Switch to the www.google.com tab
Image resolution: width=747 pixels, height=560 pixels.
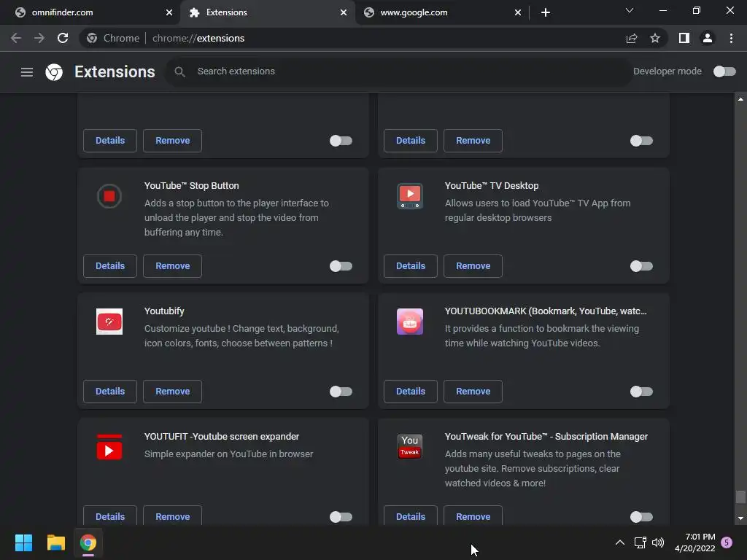point(441,12)
